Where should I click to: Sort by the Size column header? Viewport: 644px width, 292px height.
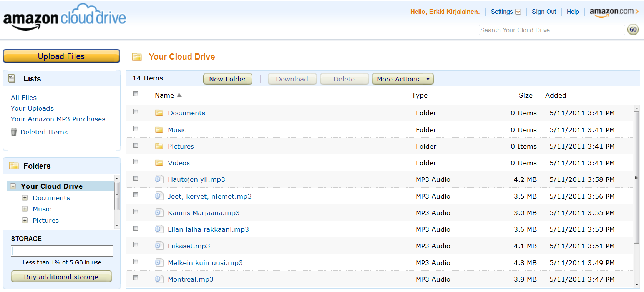pos(525,95)
